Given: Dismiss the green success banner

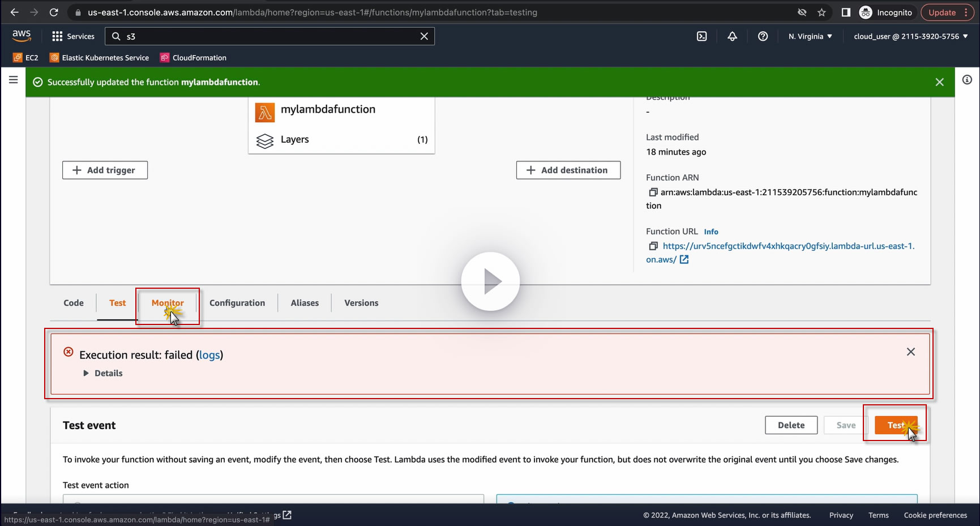Looking at the screenshot, I should tap(940, 82).
